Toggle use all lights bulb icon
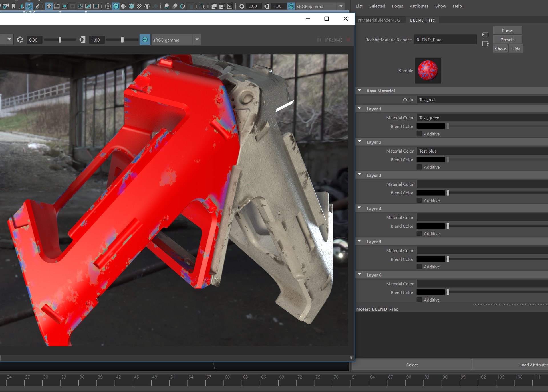The width and height of the screenshot is (548, 392). (147, 6)
